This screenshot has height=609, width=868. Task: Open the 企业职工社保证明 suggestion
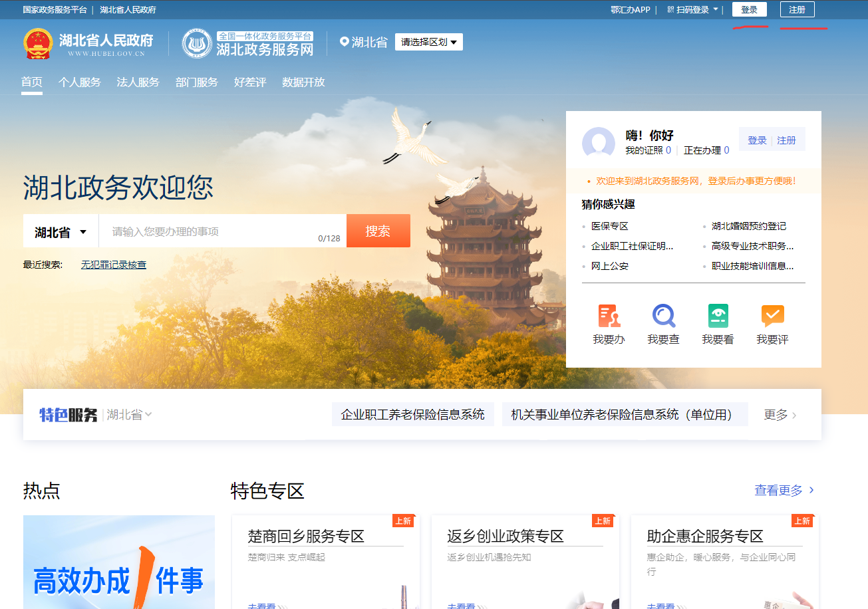pyautogui.click(x=632, y=246)
